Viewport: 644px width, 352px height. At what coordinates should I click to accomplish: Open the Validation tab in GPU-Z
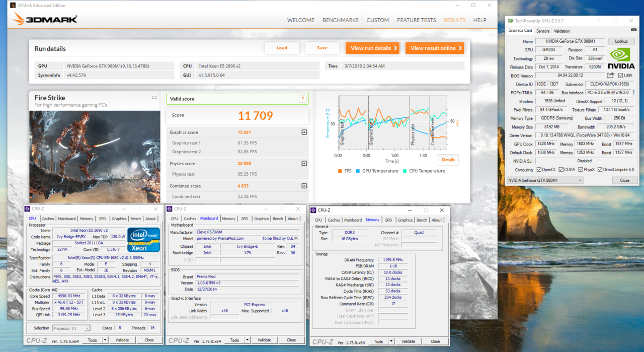pos(562,31)
